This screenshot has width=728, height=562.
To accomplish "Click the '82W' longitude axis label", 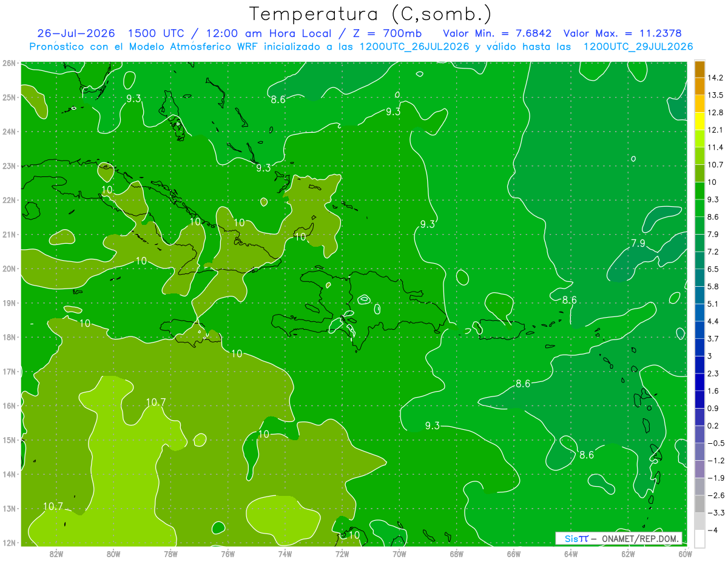I will tap(56, 553).
